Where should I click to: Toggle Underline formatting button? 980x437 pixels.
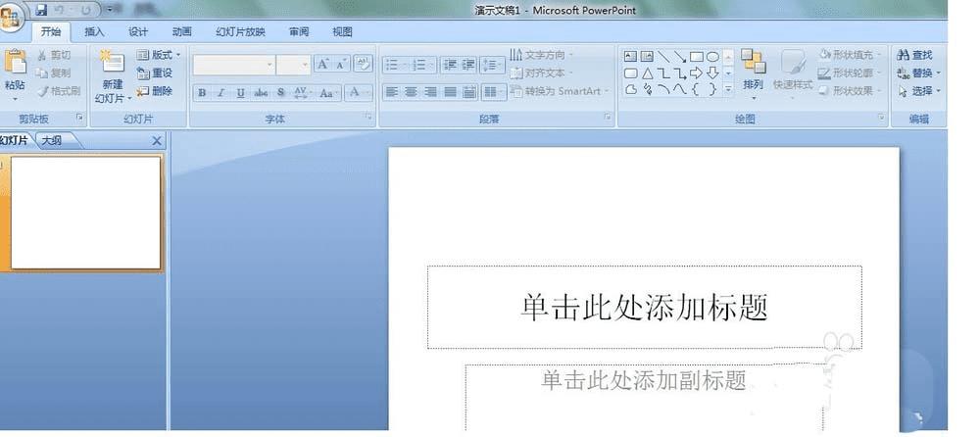[241, 93]
